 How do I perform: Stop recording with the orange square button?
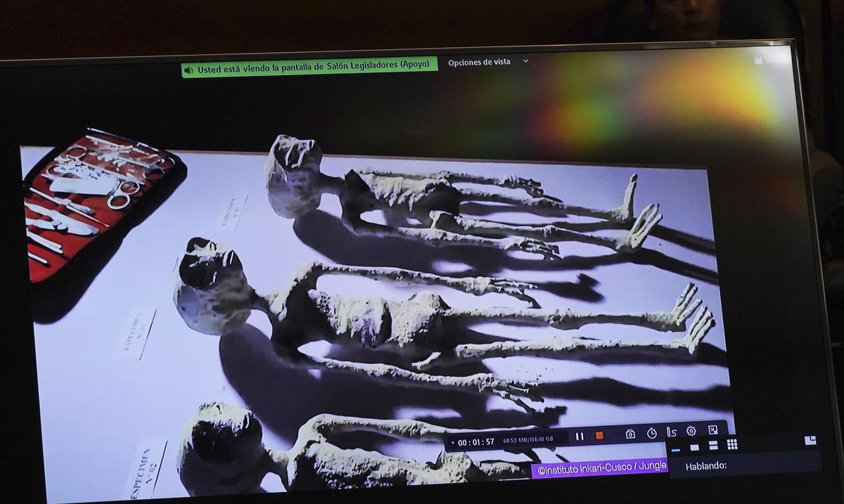pyautogui.click(x=600, y=434)
